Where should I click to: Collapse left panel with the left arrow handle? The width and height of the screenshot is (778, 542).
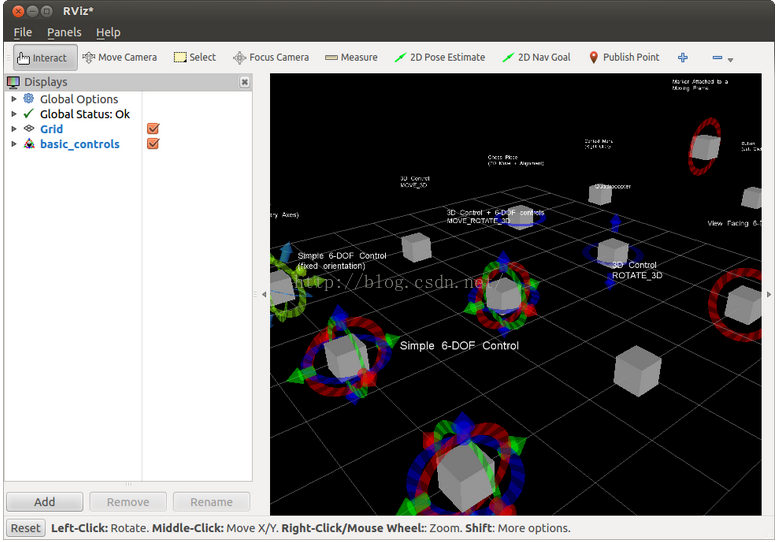coord(264,294)
